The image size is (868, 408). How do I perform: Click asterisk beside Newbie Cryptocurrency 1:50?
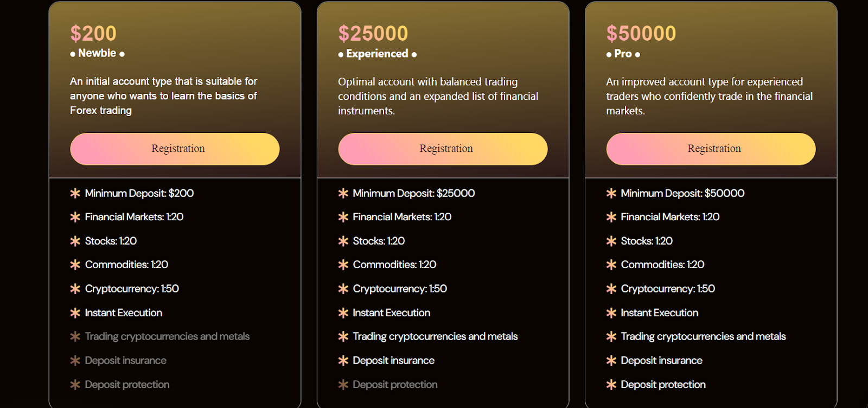[x=75, y=289]
